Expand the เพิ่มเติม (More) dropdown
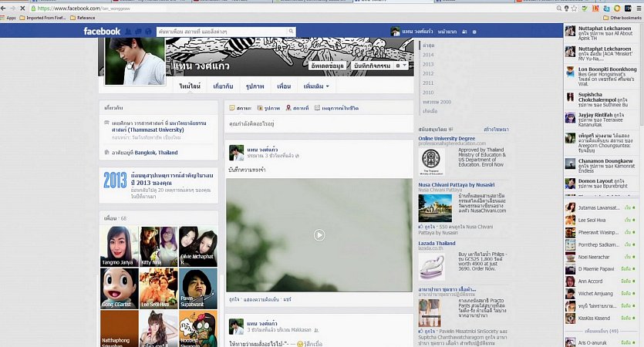The height and width of the screenshot is (347, 644). coord(315,86)
